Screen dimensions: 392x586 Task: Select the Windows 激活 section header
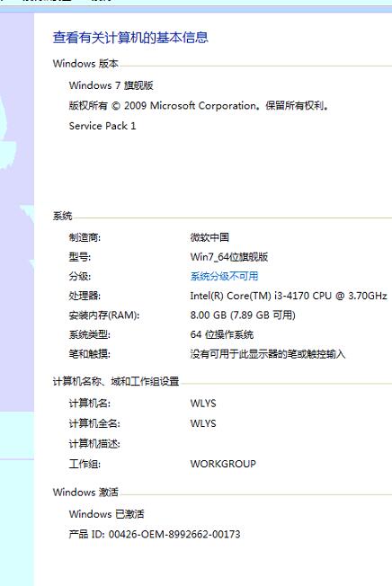85,493
